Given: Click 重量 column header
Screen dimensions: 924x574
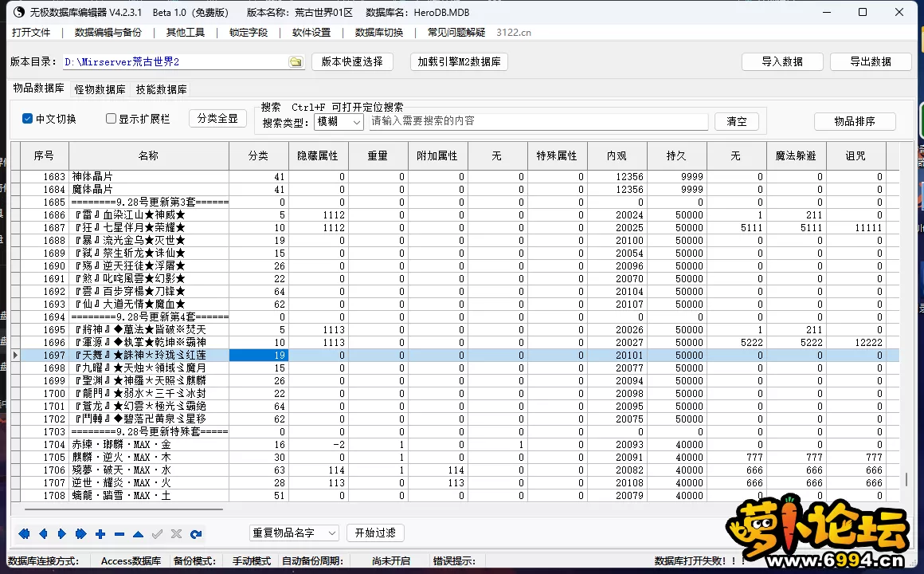Looking at the screenshot, I should [x=378, y=155].
